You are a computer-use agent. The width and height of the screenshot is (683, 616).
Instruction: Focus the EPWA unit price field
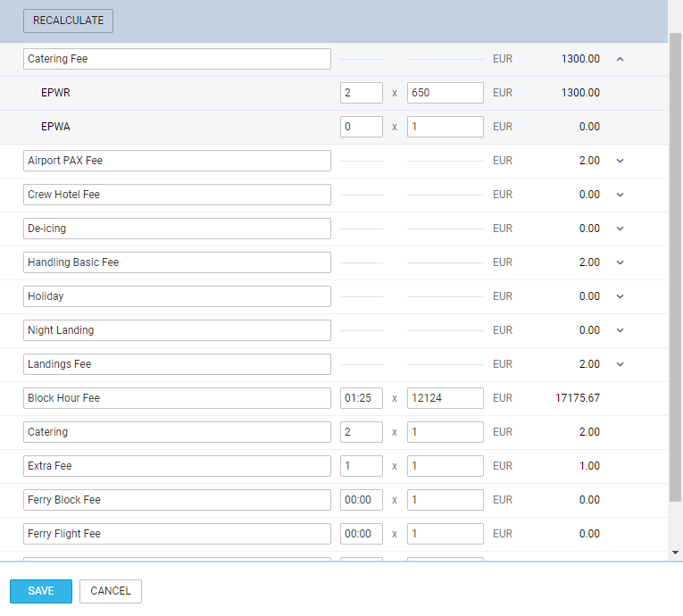[x=446, y=127]
